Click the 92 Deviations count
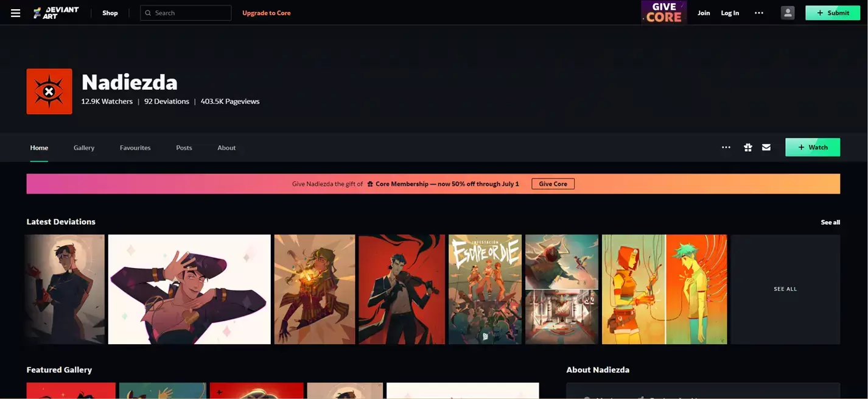 167,101
